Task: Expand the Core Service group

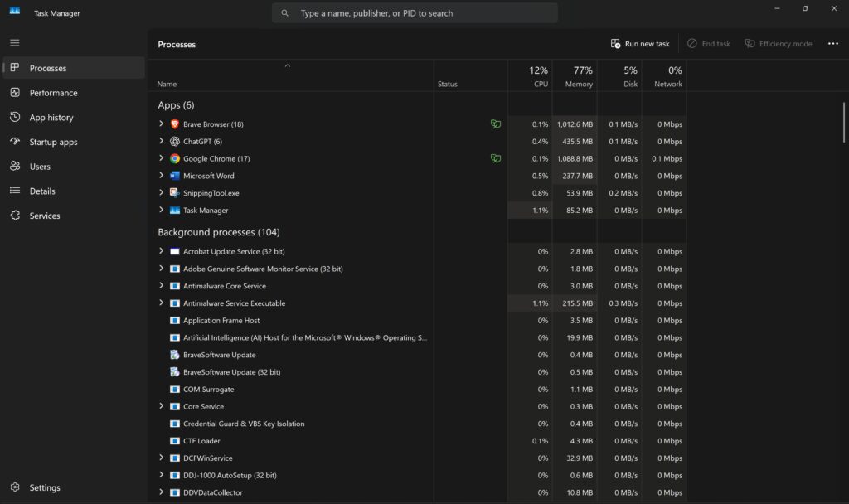Action: click(x=161, y=406)
